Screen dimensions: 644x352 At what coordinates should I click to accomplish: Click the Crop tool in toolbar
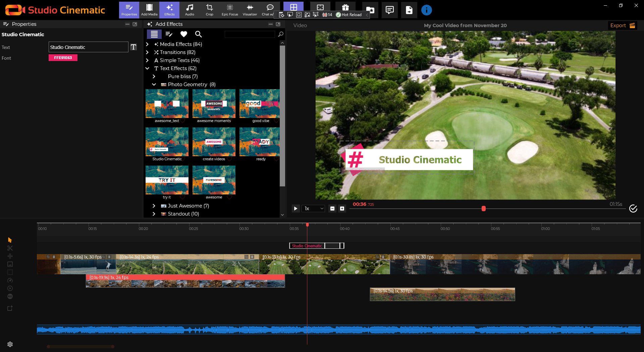tap(209, 10)
